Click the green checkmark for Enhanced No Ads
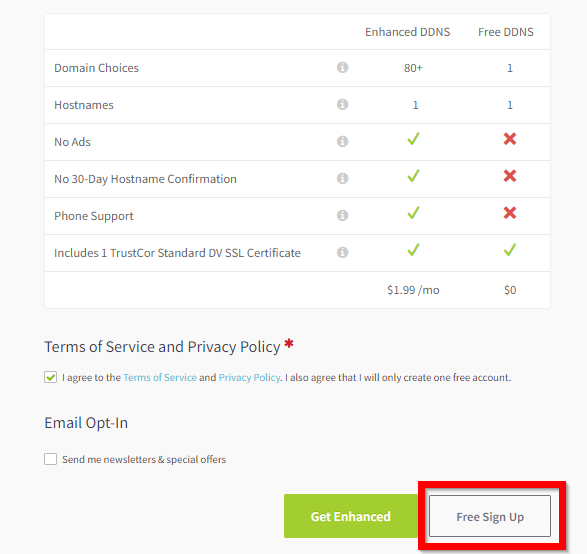 pyautogui.click(x=413, y=139)
